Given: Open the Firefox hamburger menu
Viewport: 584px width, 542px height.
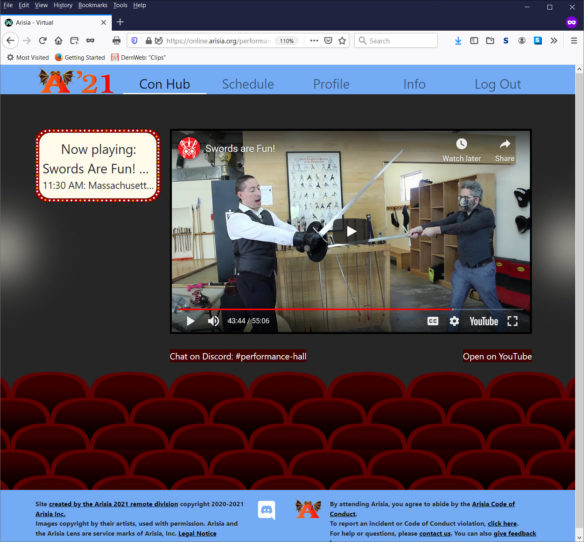Looking at the screenshot, I should click(x=574, y=41).
